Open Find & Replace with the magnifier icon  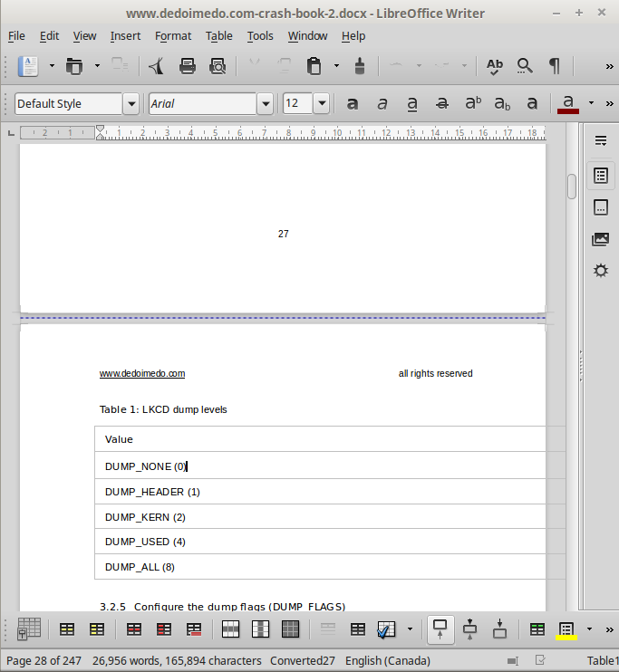tap(524, 66)
